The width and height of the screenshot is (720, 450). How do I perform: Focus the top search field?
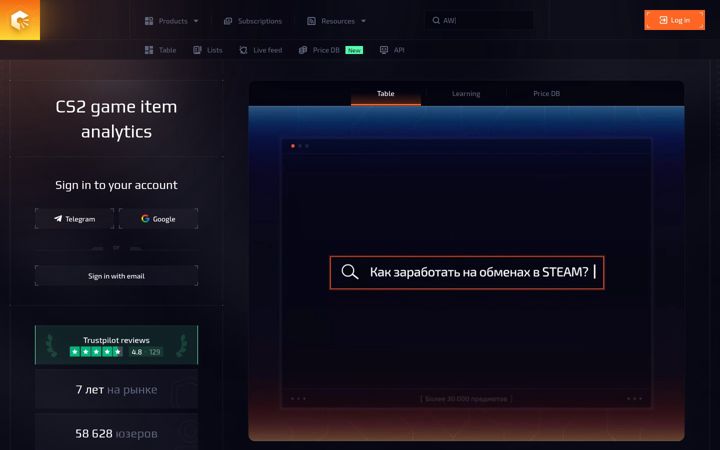(479, 21)
